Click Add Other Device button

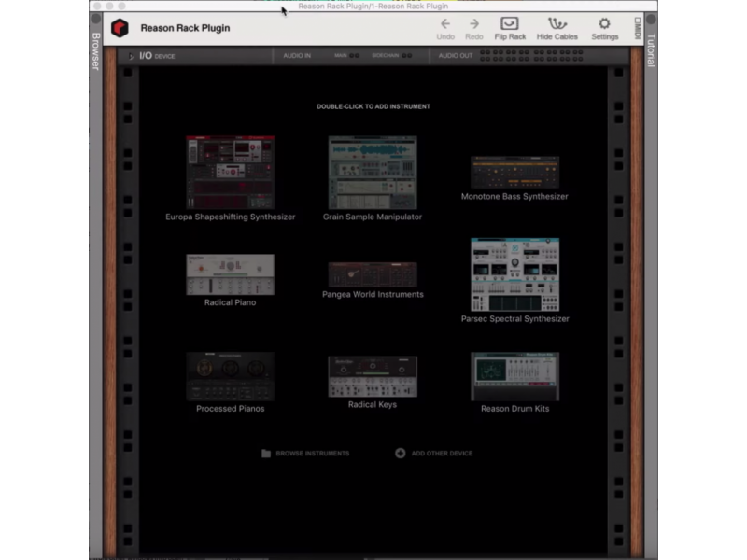click(434, 454)
